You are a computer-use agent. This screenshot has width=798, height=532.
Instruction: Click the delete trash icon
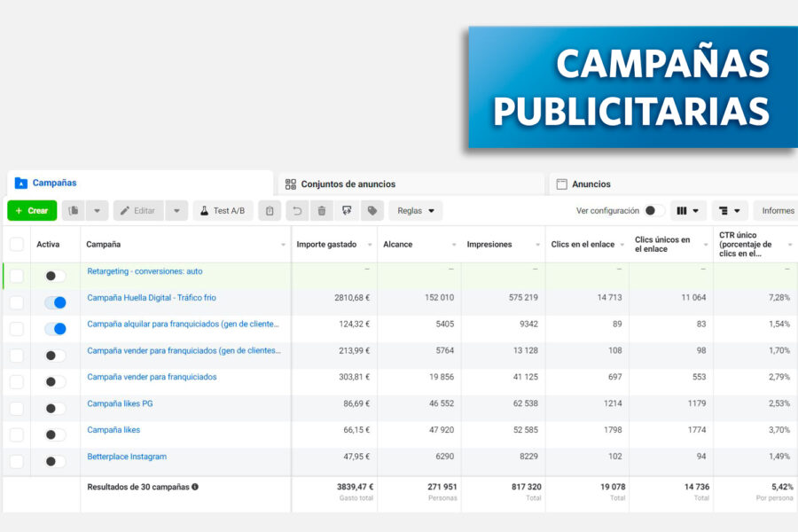pyautogui.click(x=320, y=210)
